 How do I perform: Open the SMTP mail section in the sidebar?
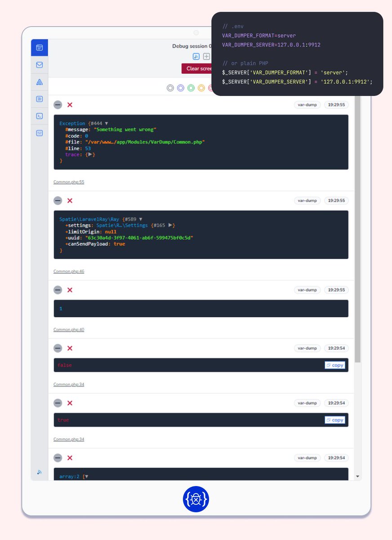40,65
